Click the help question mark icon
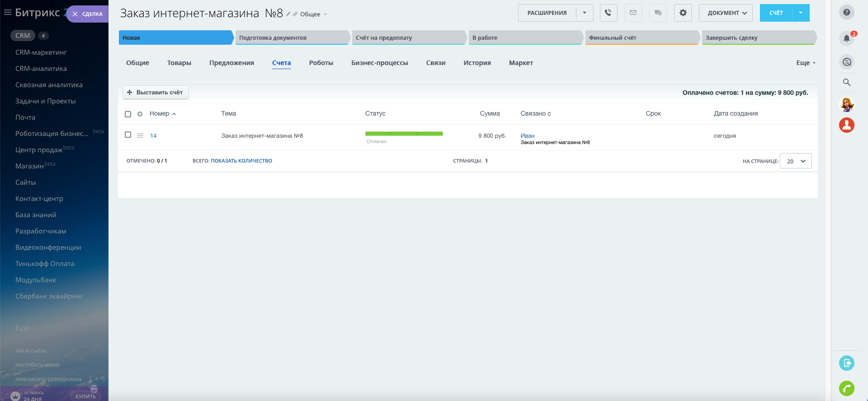 pyautogui.click(x=847, y=12)
